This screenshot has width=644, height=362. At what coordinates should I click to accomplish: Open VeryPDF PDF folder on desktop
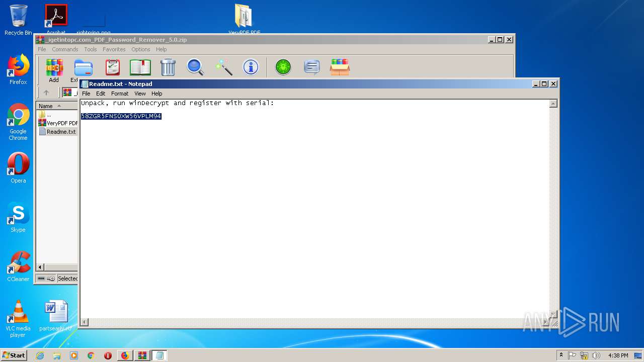point(244,19)
